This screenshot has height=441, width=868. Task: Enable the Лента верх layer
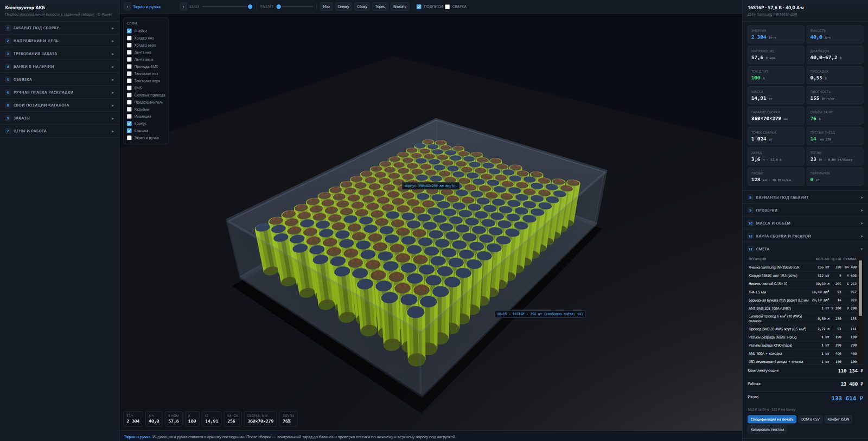(129, 59)
